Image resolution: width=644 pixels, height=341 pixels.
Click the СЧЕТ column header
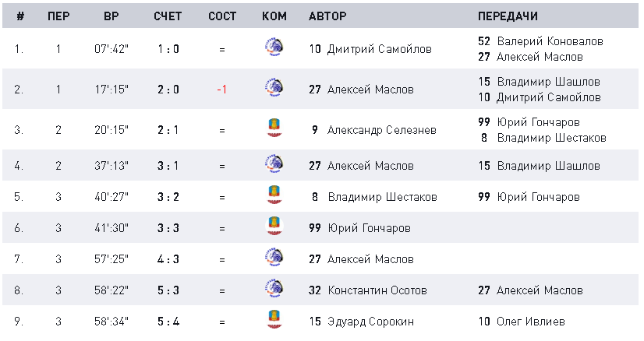click(x=168, y=16)
